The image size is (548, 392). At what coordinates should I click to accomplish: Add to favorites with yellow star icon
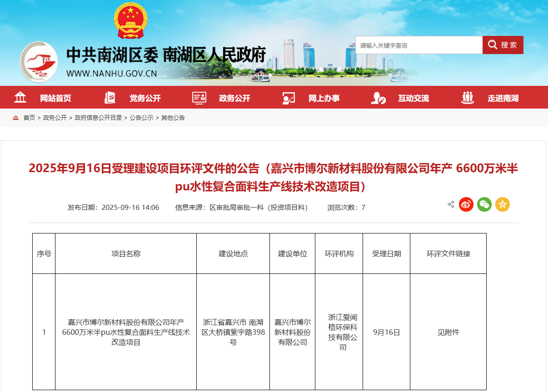click(503, 204)
